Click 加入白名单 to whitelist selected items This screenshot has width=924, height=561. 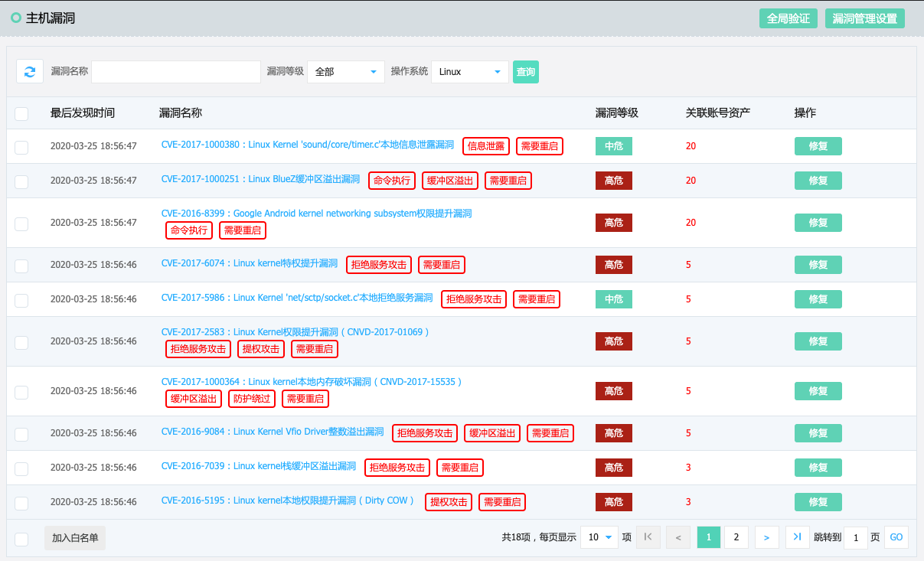[x=74, y=537]
